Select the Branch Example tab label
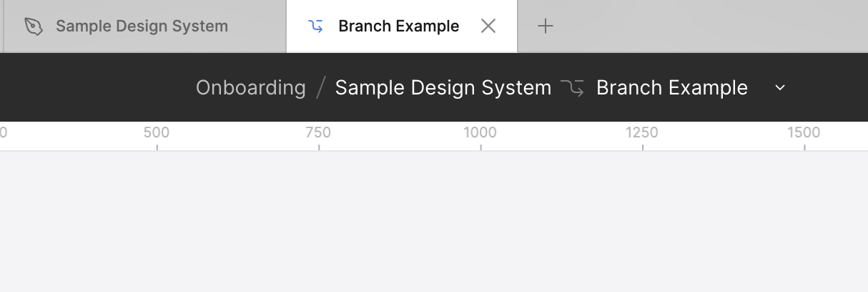The height and width of the screenshot is (292, 868). (x=398, y=26)
